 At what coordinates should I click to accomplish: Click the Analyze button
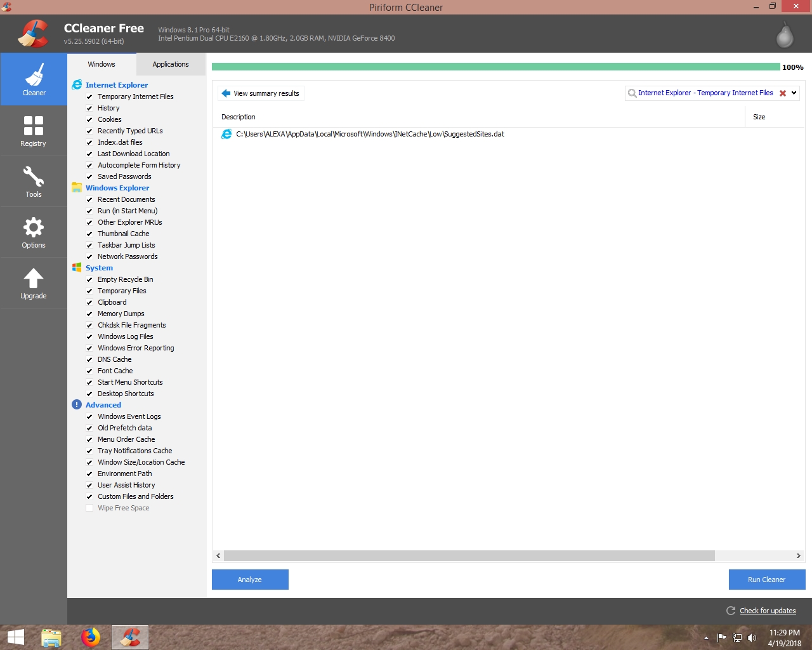tap(250, 580)
